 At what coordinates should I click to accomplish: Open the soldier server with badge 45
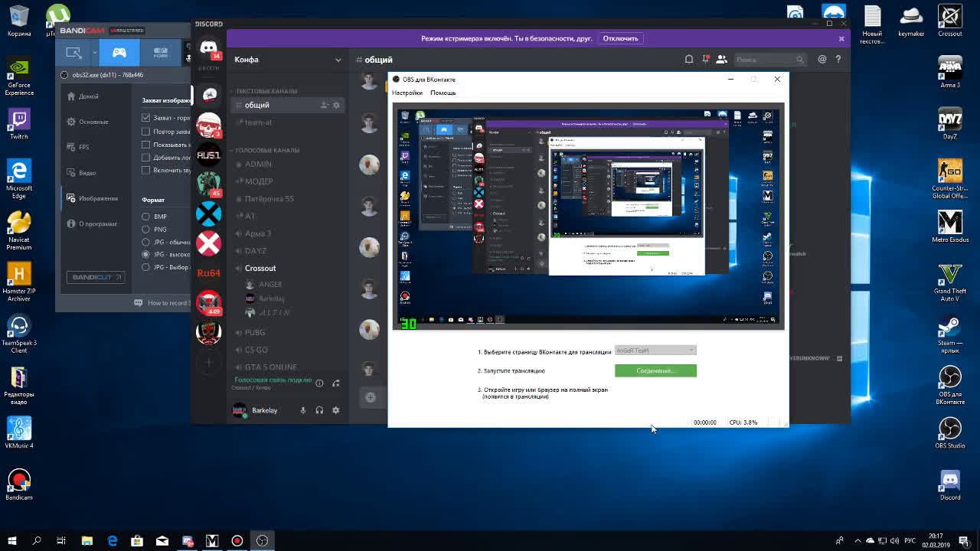pyautogui.click(x=208, y=184)
